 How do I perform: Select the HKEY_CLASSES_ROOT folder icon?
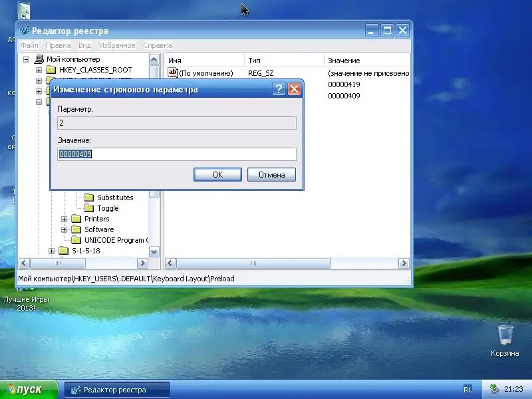pyautogui.click(x=51, y=70)
